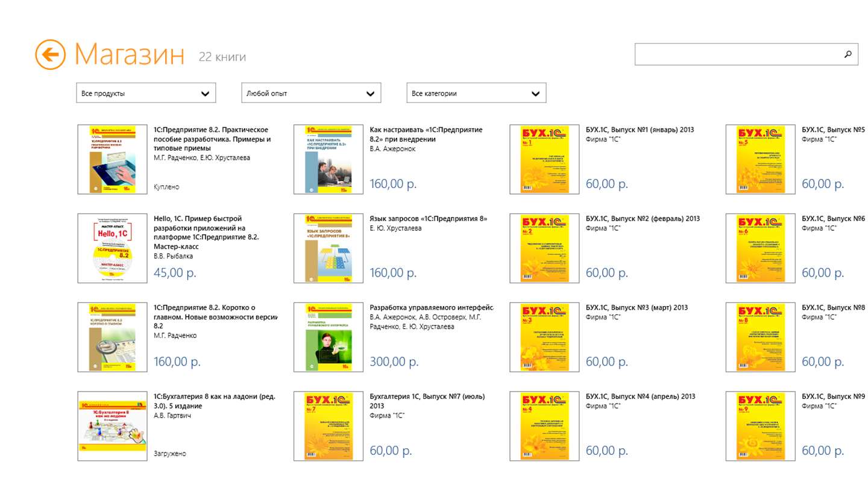Open cover of БУХ.1С Выпуск №3 (март)
The height and width of the screenshot is (488, 868).
pyautogui.click(x=544, y=337)
